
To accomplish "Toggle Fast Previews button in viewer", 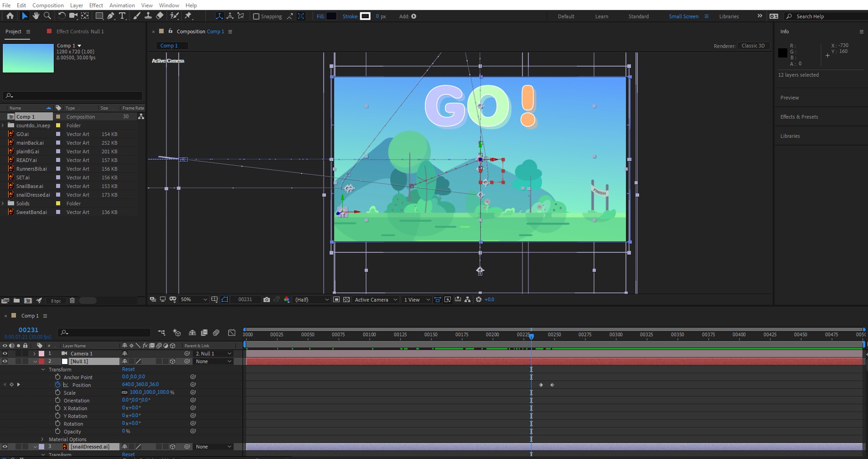I will (448, 300).
